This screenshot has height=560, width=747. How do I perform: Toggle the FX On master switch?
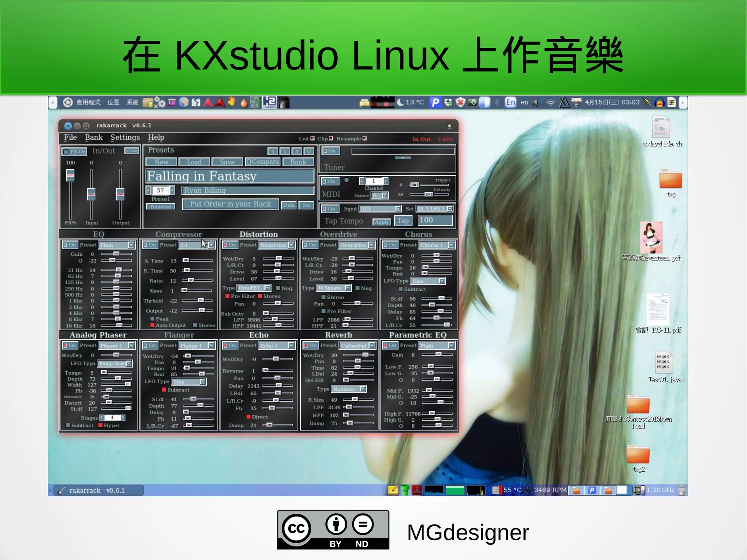pyautogui.click(x=74, y=151)
